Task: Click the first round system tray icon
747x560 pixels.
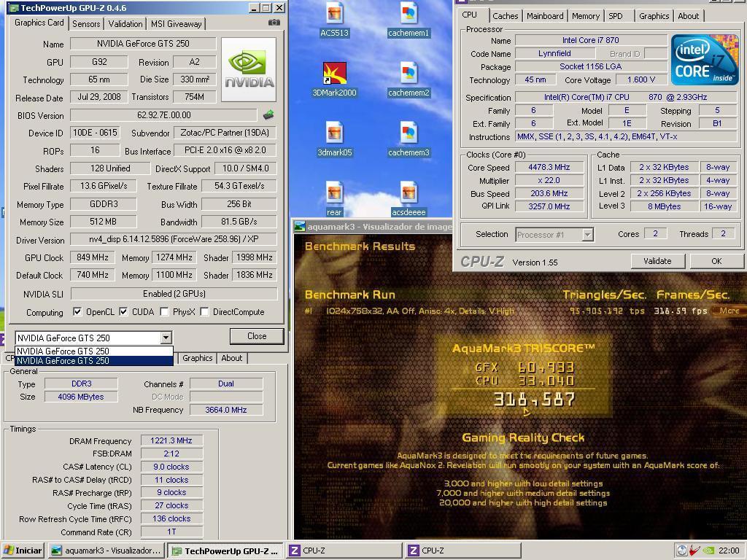Action: 682,551
